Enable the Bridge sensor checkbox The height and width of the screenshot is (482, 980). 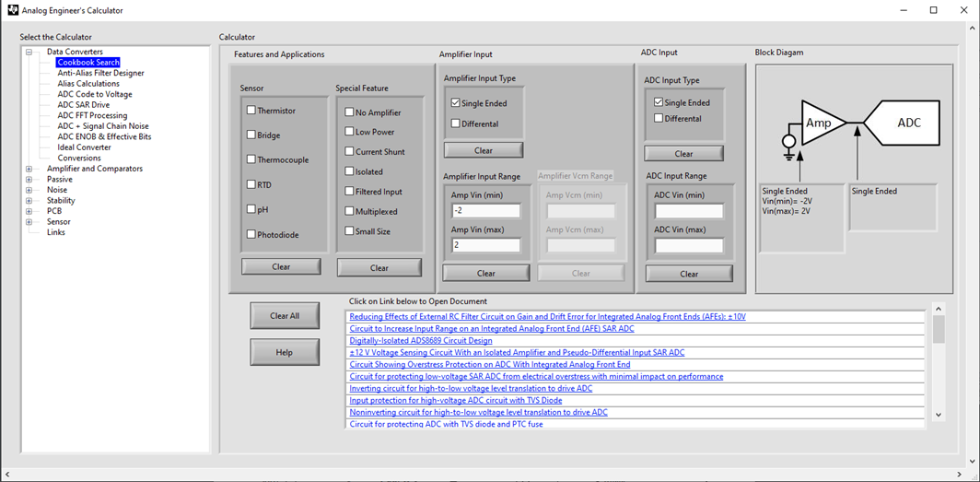tap(251, 135)
